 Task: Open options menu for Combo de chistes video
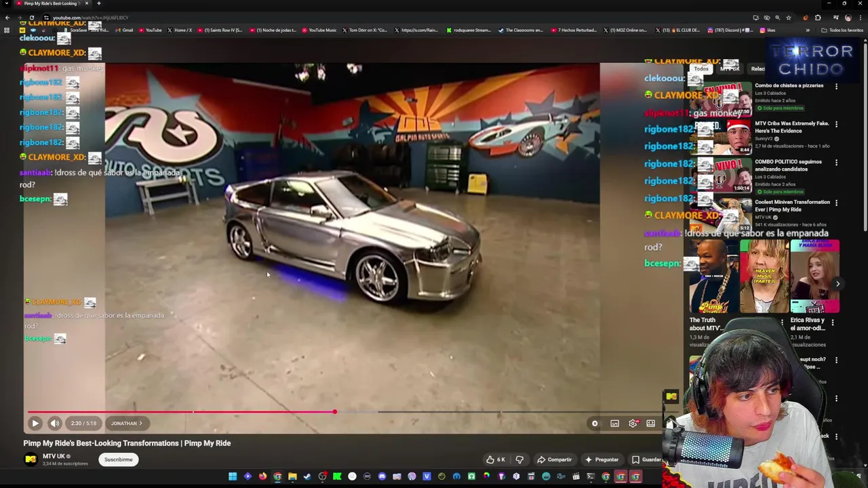836,86
